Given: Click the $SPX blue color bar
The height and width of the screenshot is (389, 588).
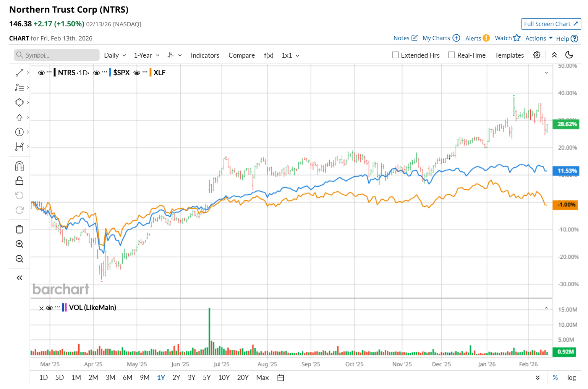Looking at the screenshot, I should point(110,73).
